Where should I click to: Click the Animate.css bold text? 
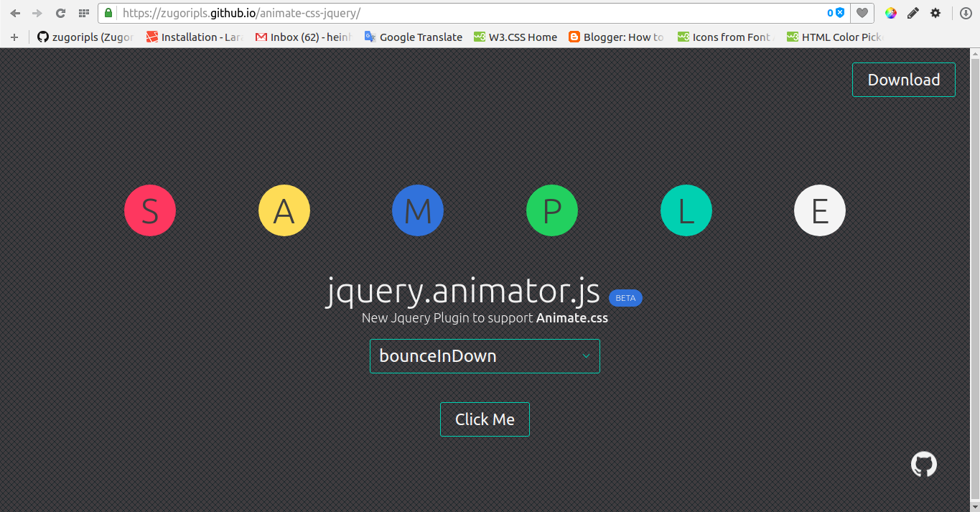click(x=572, y=317)
